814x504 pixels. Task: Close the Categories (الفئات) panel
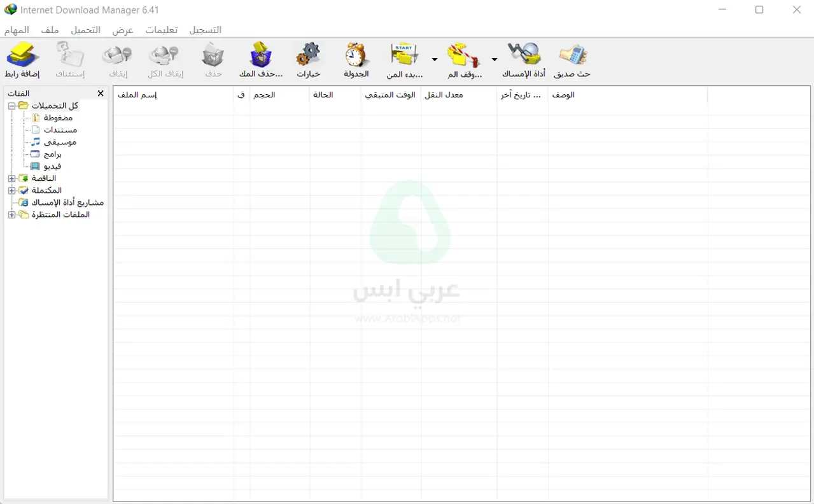tap(101, 94)
